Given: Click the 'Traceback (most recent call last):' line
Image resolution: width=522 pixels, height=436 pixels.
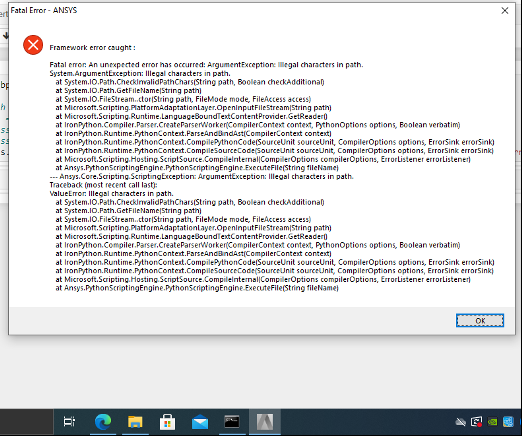Looking at the screenshot, I should (x=103, y=185).
